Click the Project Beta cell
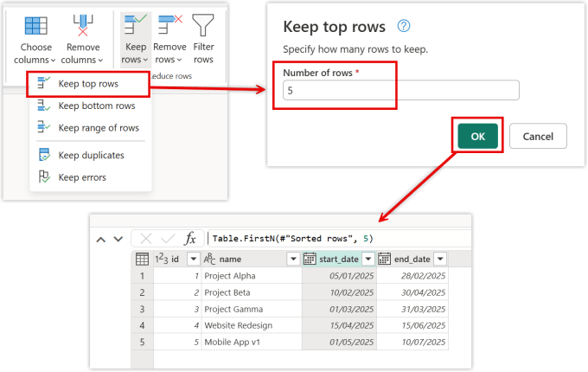The width and height of the screenshot is (588, 372). [252, 292]
